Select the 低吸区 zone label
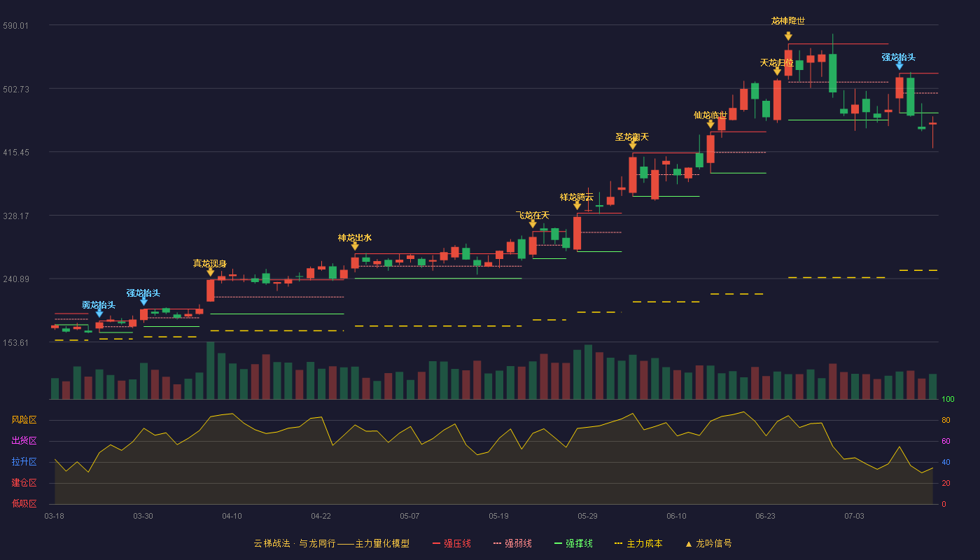This screenshot has height=560, width=980. click(x=24, y=503)
